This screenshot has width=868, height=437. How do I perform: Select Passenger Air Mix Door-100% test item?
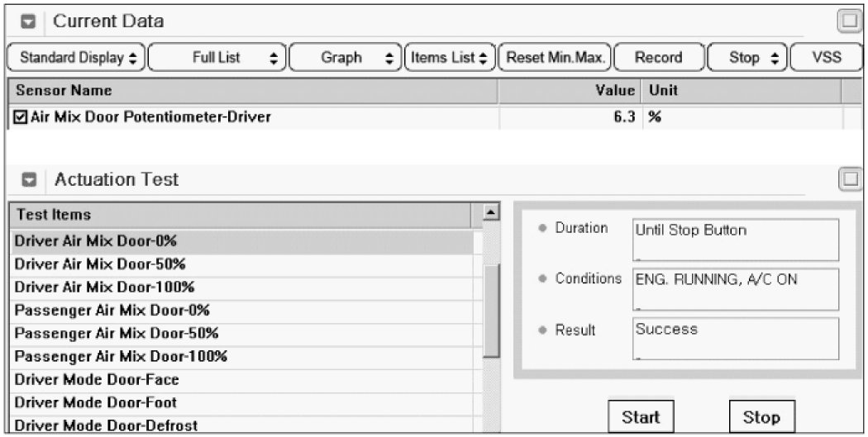coord(121,357)
